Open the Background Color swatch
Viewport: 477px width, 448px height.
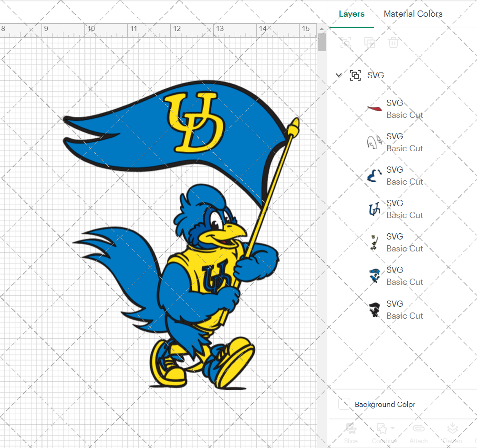point(344,404)
